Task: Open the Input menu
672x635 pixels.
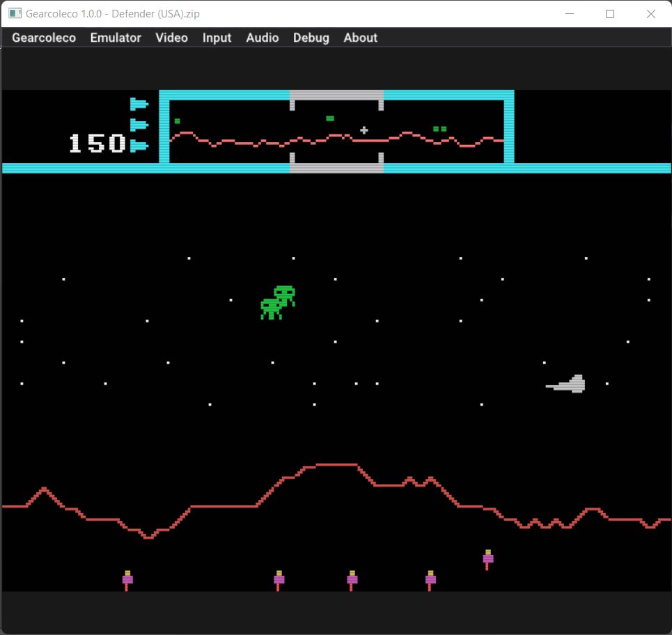Action: pyautogui.click(x=217, y=38)
